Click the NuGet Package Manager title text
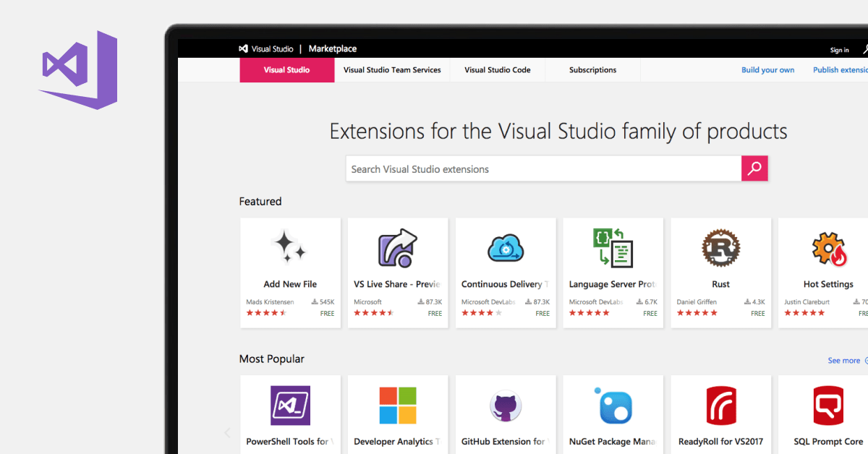This screenshot has height=454, width=868. 613,441
